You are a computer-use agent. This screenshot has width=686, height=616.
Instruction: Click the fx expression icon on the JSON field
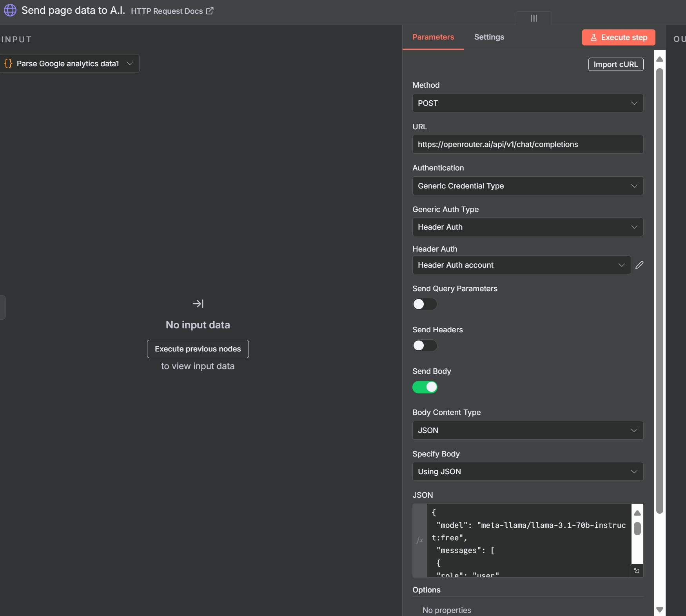(419, 540)
